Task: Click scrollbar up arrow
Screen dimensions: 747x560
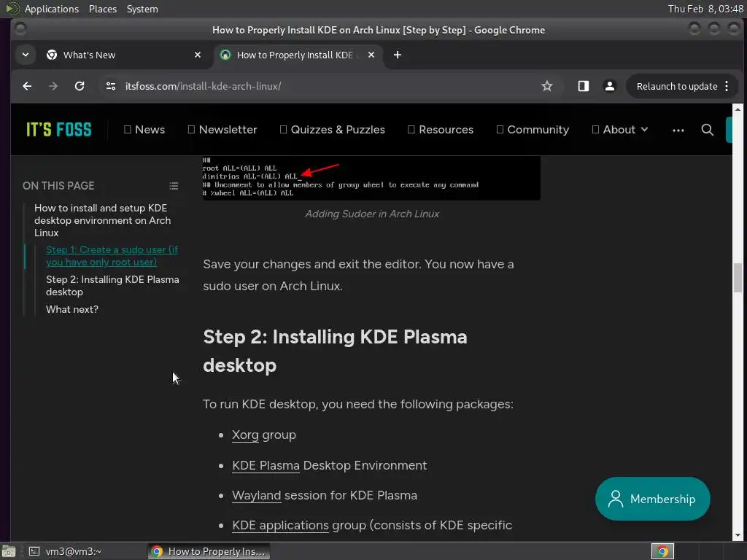Action: (738, 109)
